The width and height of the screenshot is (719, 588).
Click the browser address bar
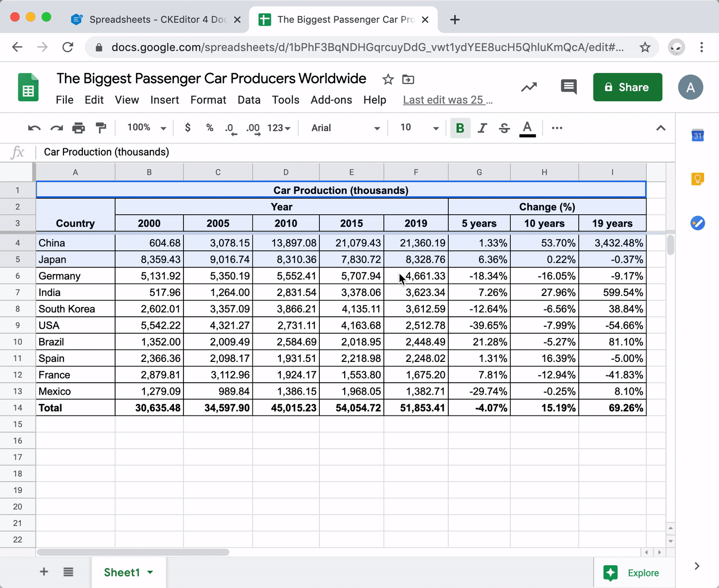tap(367, 47)
